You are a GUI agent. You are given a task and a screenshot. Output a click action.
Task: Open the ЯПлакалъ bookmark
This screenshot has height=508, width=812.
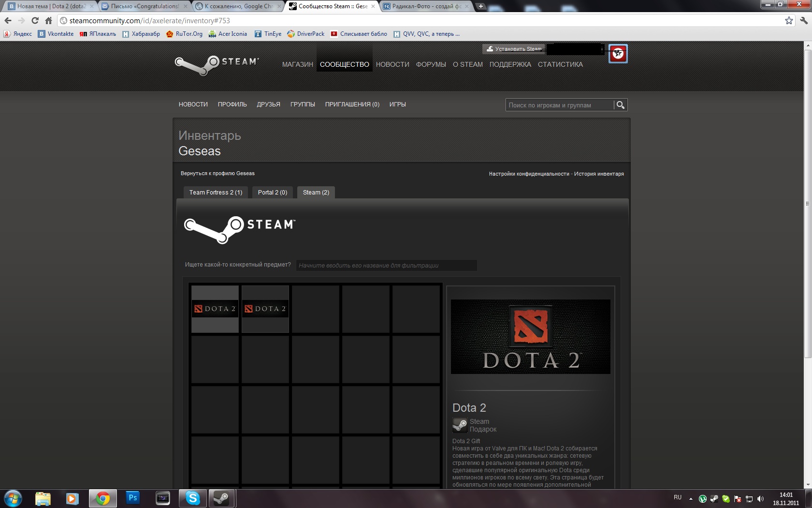(x=98, y=34)
